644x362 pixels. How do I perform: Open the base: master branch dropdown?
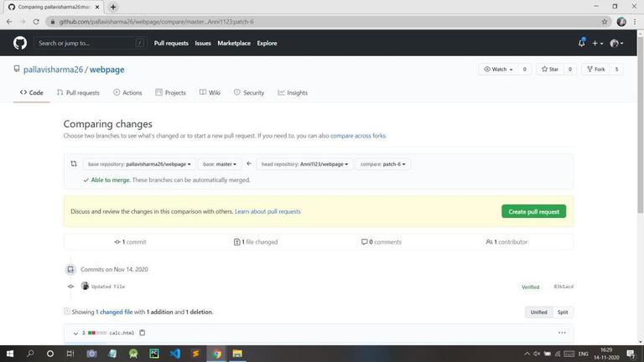point(220,164)
